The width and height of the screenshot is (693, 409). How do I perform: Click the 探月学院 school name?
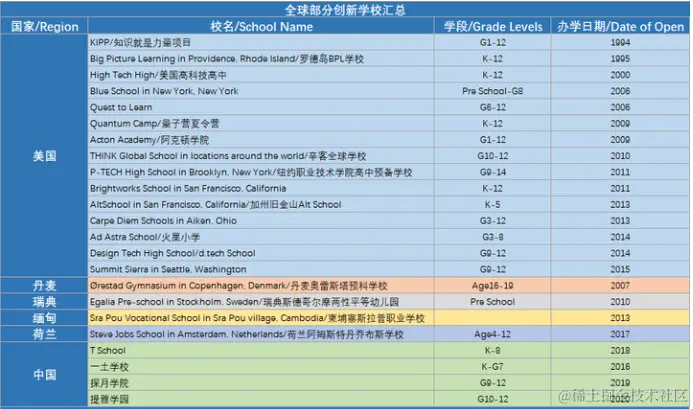pos(109,383)
